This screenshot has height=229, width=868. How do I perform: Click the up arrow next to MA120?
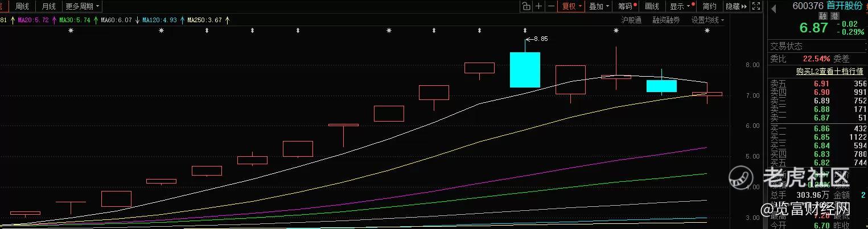click(182, 20)
